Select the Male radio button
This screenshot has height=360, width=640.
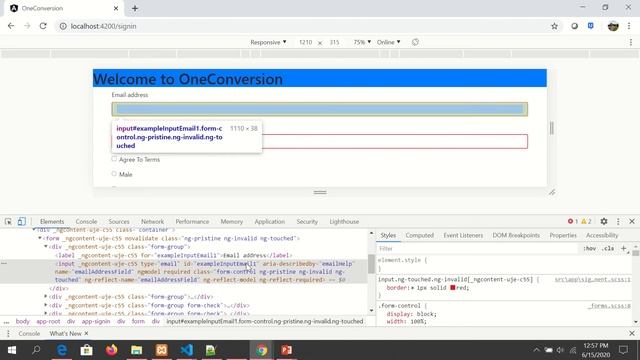pyautogui.click(x=114, y=174)
